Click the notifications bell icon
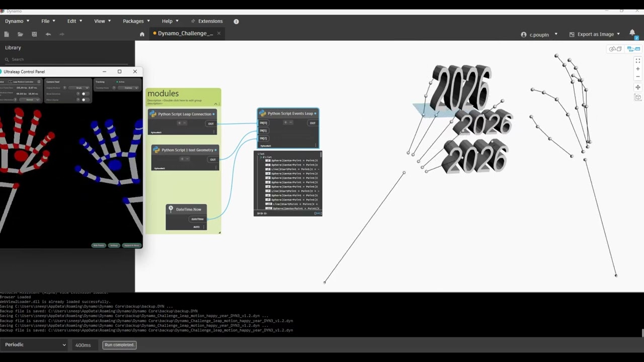Screen dimensions: 644x362 click(x=632, y=33)
